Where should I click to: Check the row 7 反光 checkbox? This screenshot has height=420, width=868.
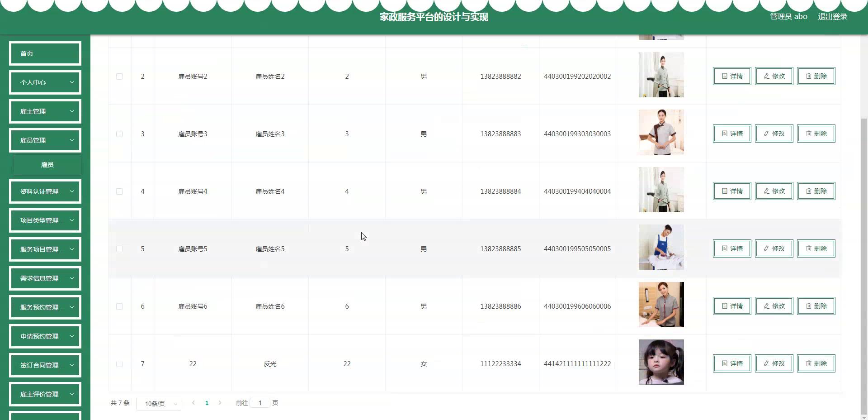click(x=119, y=364)
